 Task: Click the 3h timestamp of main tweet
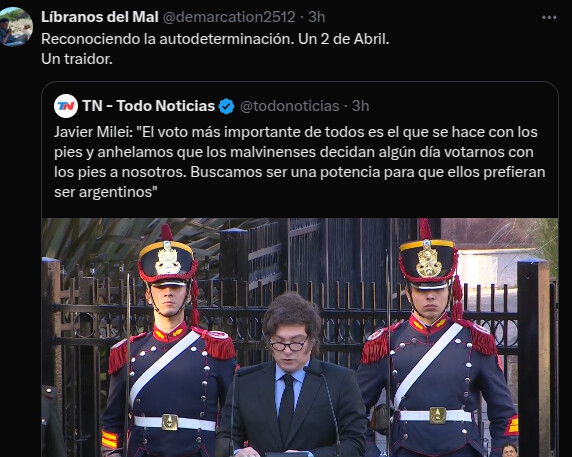tap(316, 17)
